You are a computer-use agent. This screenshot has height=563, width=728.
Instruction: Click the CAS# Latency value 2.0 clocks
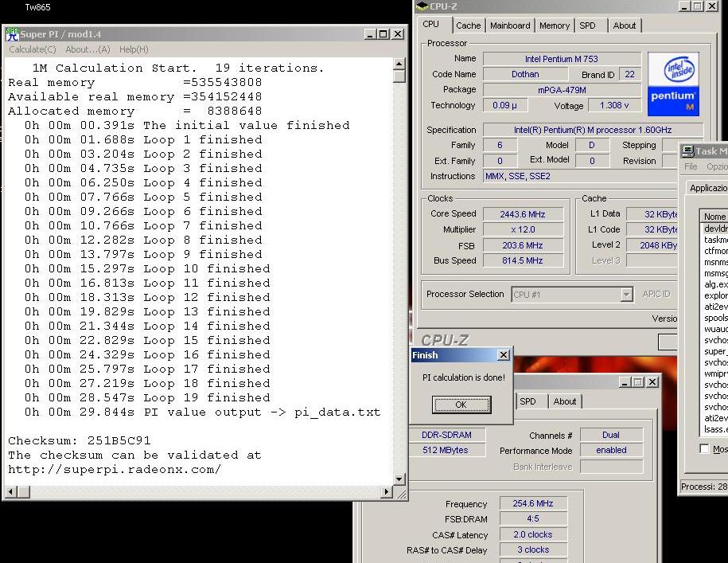(533, 534)
